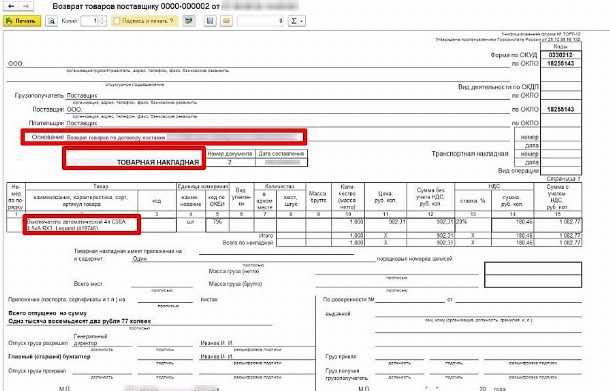Click the email envelope icon
Viewport: 610px width, 391px height.
[x=226, y=21]
